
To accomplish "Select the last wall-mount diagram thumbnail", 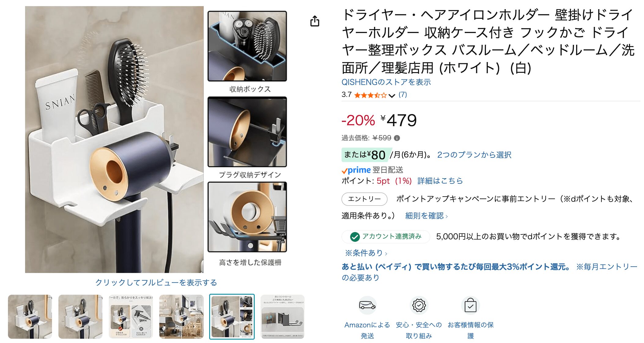I will [x=283, y=317].
